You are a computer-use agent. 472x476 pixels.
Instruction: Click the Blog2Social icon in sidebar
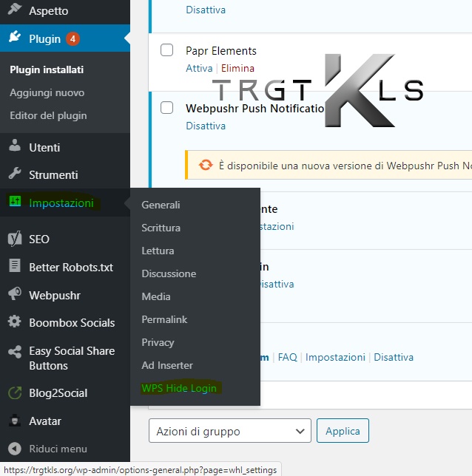(15, 393)
